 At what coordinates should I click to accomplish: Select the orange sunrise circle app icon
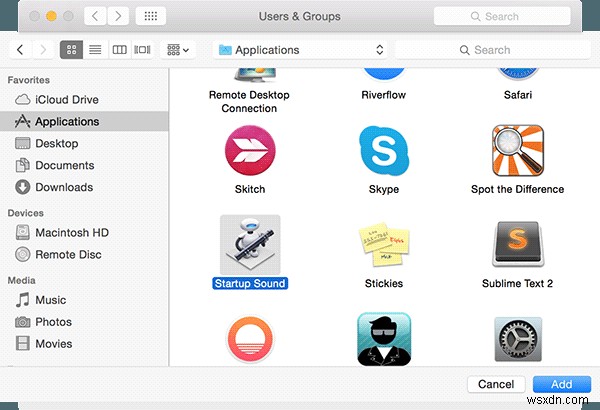click(x=250, y=339)
